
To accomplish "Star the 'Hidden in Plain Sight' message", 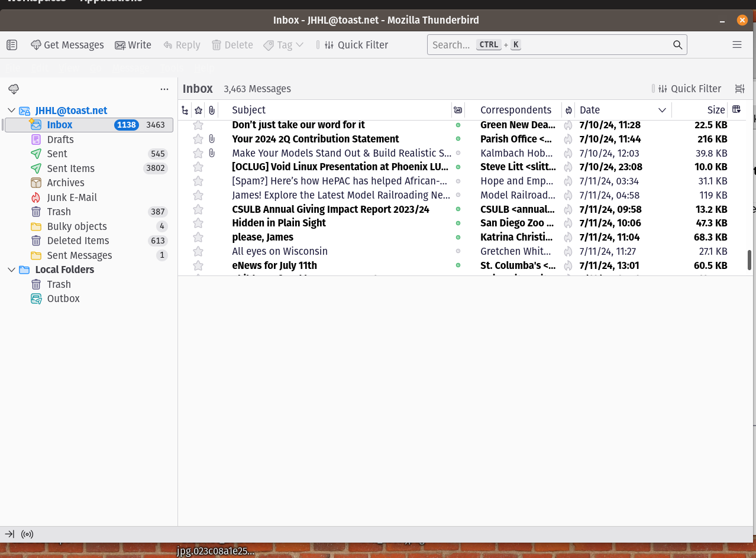I will coord(198,223).
